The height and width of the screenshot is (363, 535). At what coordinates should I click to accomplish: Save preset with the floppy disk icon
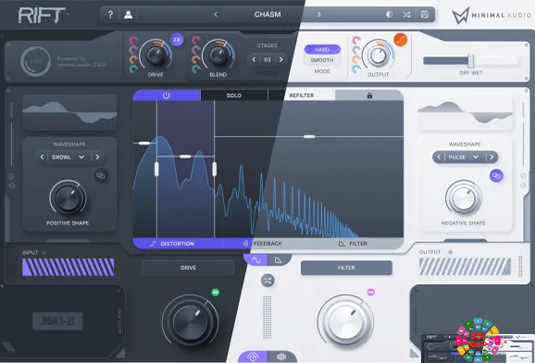[x=424, y=15]
